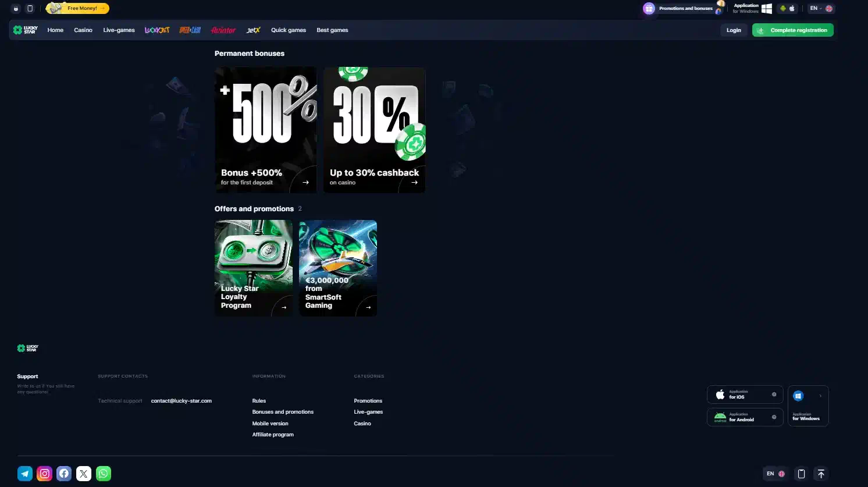This screenshot has height=487, width=868.
Task: Open Bonuses and promotions footer link
Action: pyautogui.click(x=283, y=412)
